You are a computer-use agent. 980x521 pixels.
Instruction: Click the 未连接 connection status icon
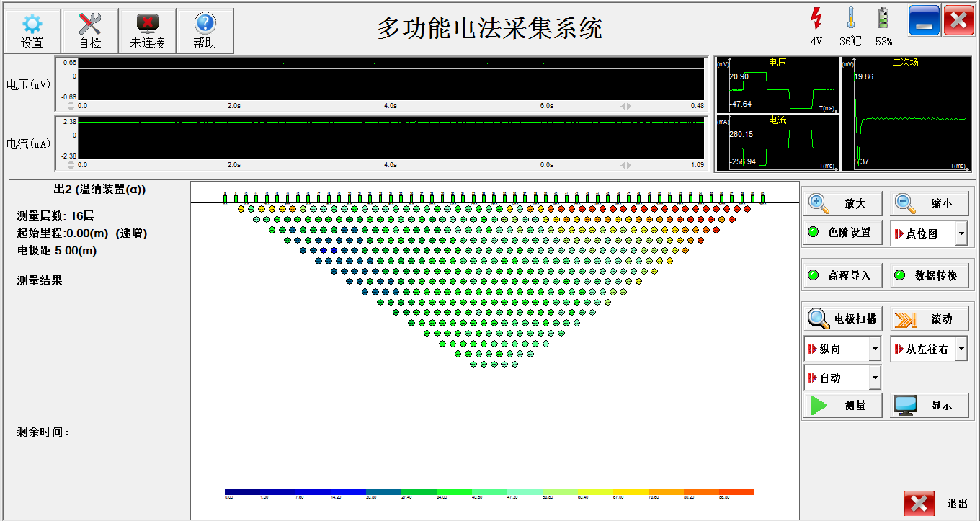147,31
